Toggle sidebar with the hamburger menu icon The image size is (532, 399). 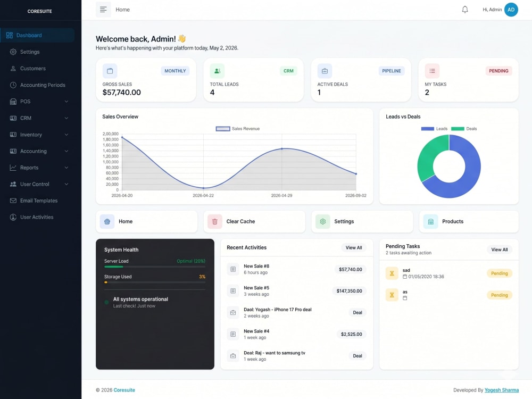pyautogui.click(x=103, y=10)
